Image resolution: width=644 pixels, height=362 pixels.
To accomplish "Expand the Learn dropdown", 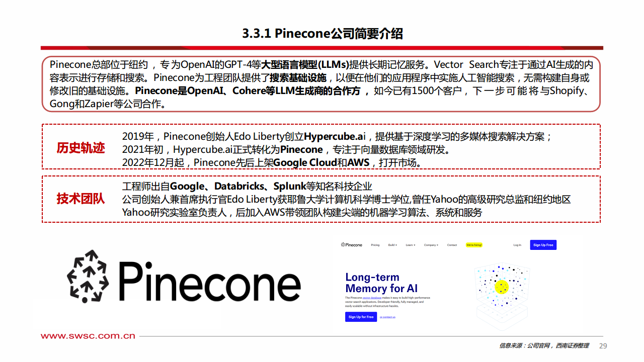I will tap(411, 245).
